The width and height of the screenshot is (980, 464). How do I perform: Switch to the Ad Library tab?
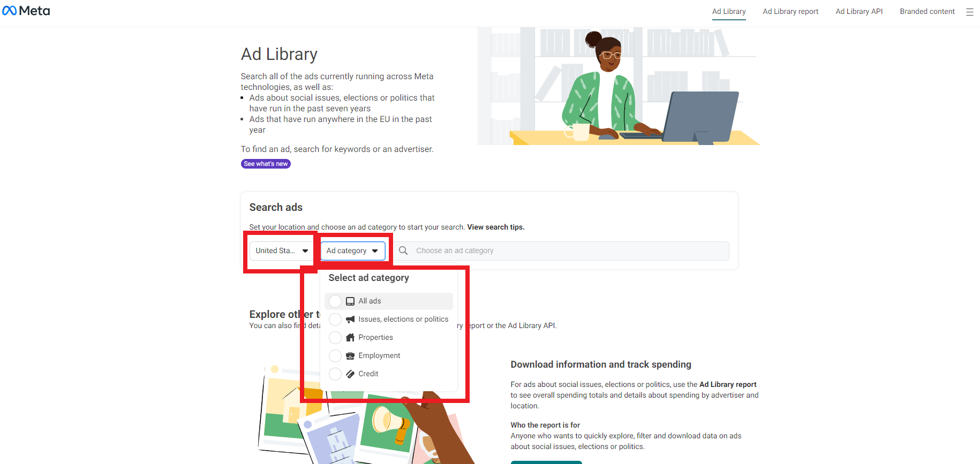pos(729,11)
